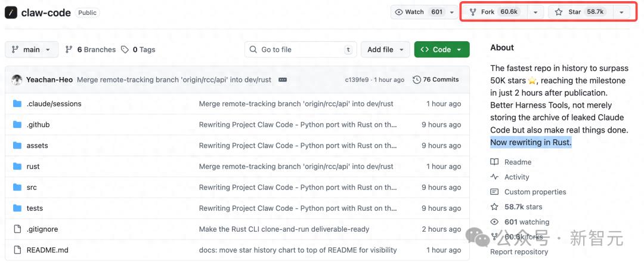The width and height of the screenshot is (644, 264).
Task: Click the 76 Commits history icon
Action: 417,80
